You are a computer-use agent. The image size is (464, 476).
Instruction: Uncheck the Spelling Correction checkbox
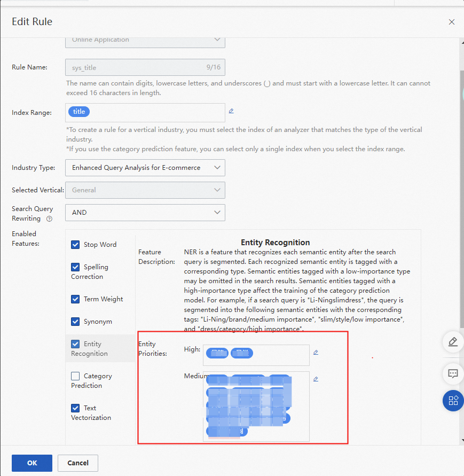point(75,267)
